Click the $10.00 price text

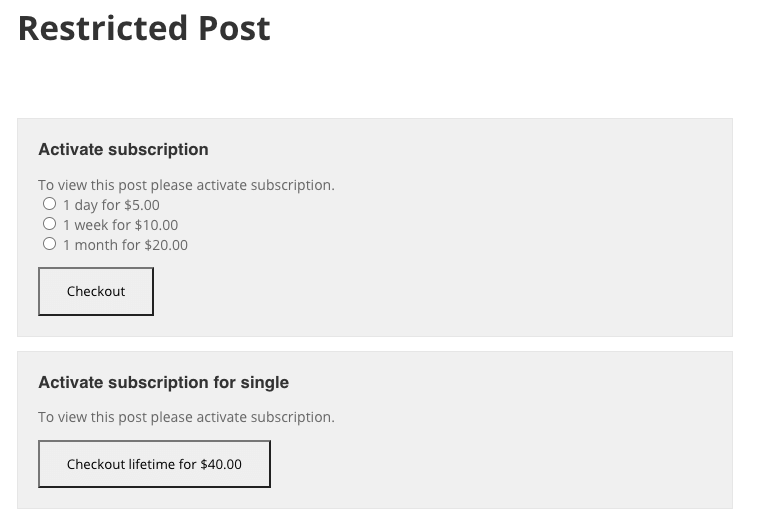pos(156,225)
